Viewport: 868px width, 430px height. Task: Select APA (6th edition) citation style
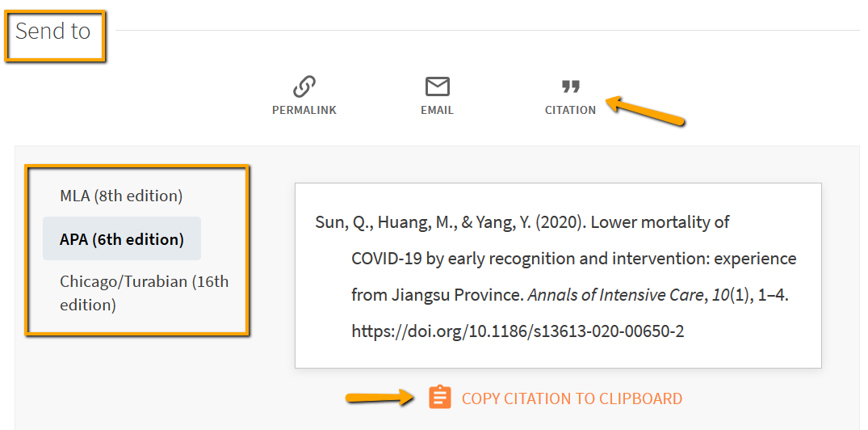point(122,239)
